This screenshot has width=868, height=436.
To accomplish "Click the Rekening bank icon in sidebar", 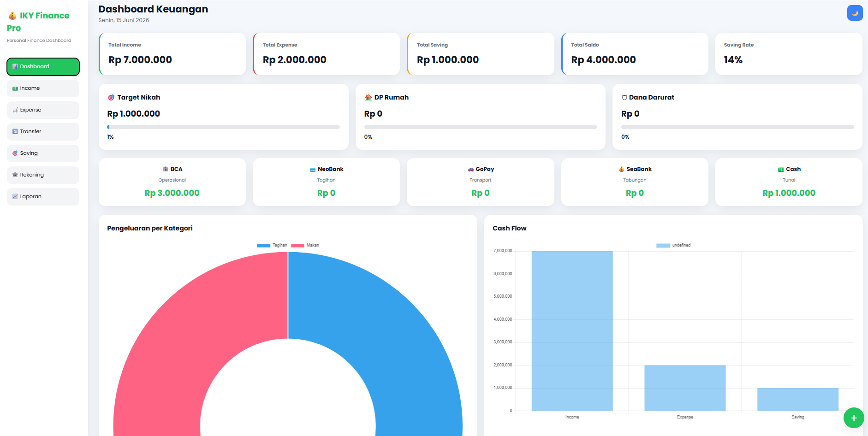I will click(x=15, y=175).
